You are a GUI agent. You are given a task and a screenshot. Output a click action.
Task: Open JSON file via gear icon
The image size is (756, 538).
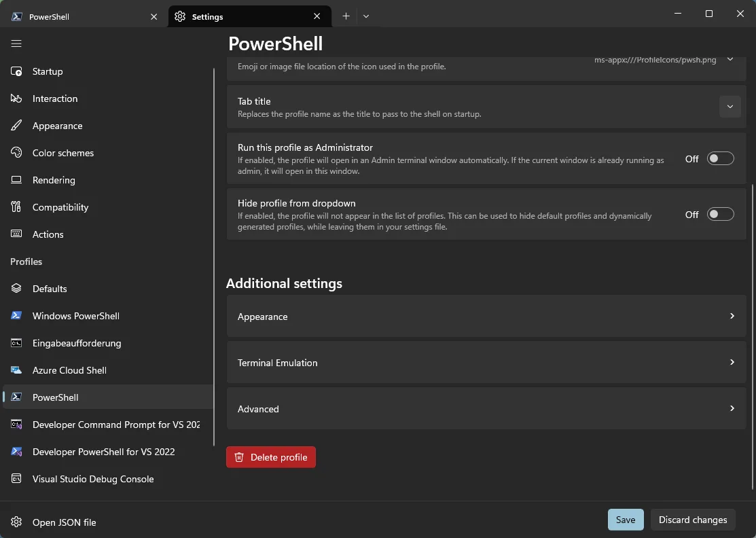tap(17, 522)
